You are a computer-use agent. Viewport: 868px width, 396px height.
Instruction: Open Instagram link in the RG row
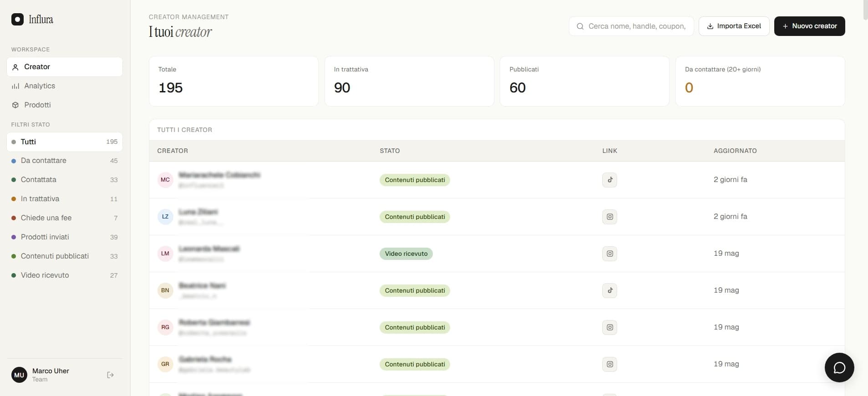610,327
